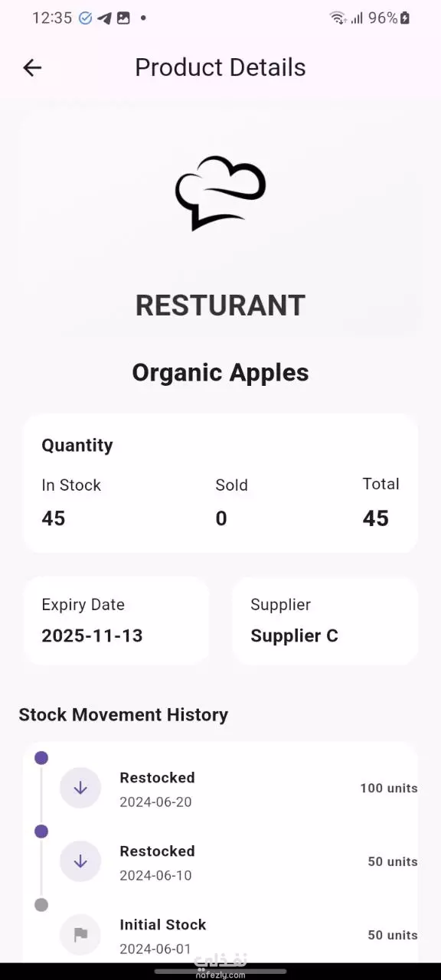Tap the down-arrow icon for 2024-06-20 restock
This screenshot has width=441, height=980.
(x=80, y=788)
